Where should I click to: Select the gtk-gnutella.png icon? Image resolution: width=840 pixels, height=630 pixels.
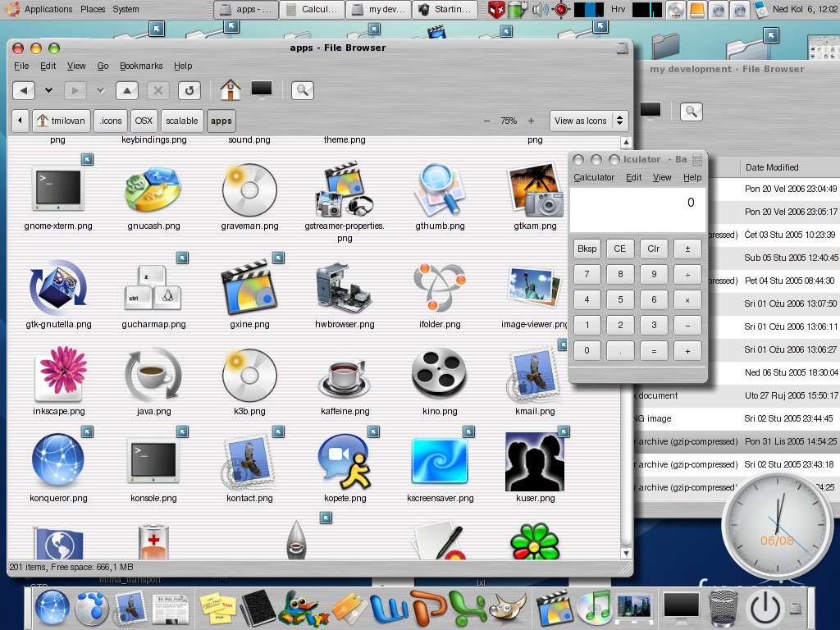coord(58,288)
